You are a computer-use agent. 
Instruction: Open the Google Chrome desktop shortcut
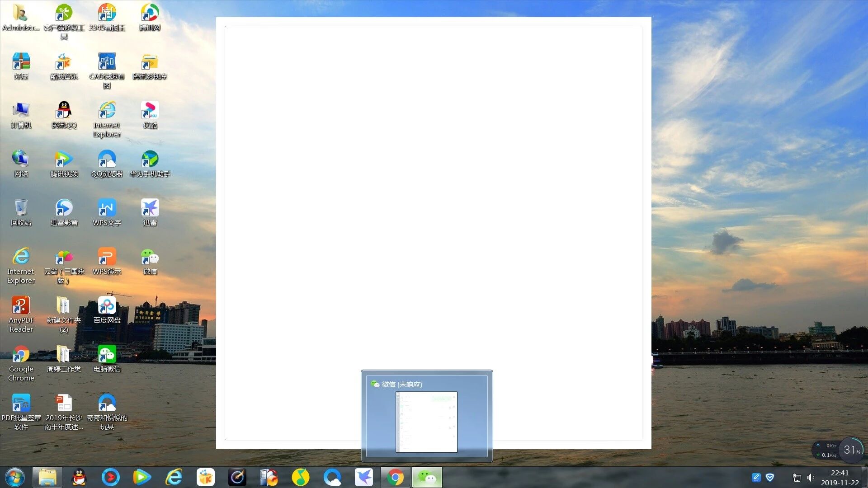pos(21,355)
